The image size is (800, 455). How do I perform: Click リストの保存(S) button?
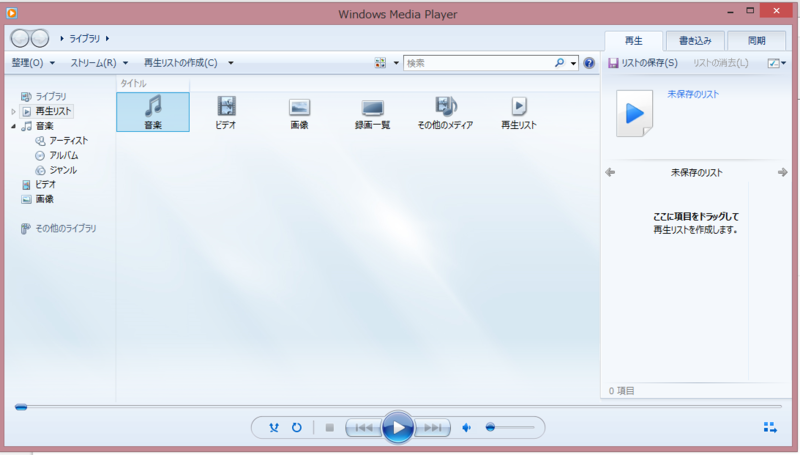pyautogui.click(x=643, y=63)
